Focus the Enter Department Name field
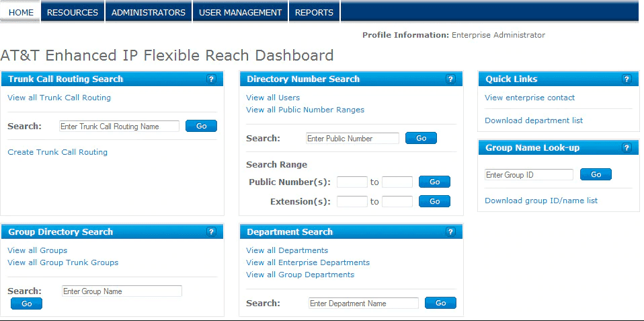The height and width of the screenshot is (321, 644). [364, 304]
